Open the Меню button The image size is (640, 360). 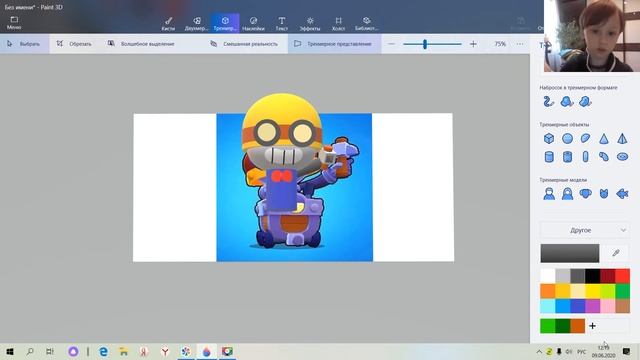tap(14, 23)
